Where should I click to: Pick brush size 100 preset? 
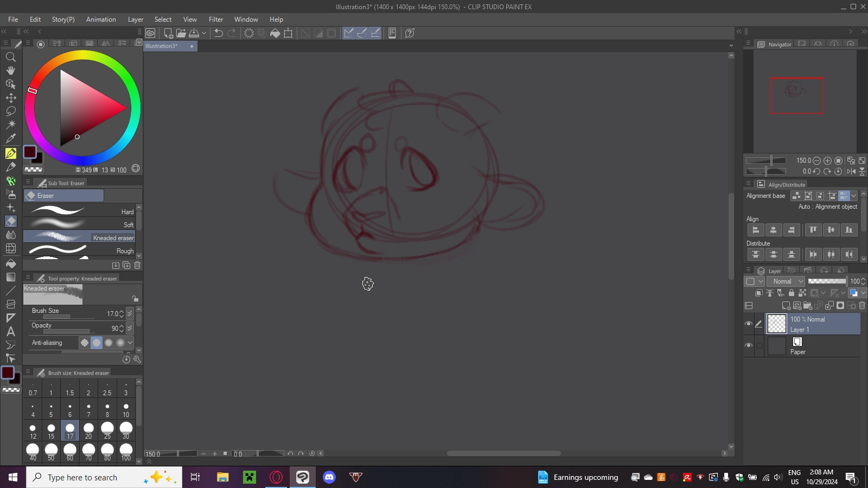(x=126, y=452)
